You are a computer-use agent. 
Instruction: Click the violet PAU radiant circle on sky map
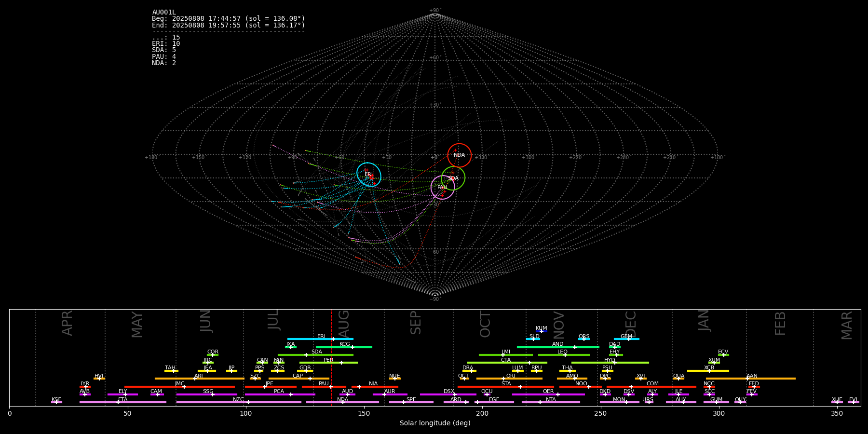443,187
